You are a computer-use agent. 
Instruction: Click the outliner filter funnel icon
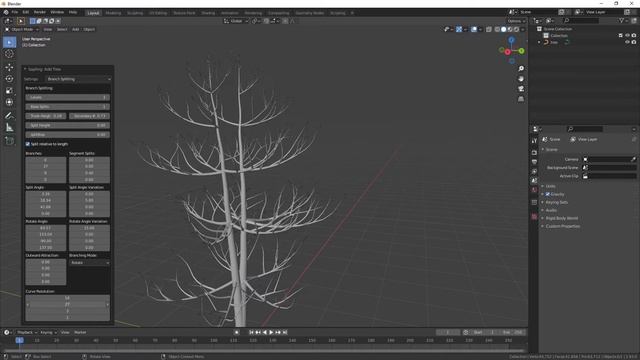click(621, 20)
